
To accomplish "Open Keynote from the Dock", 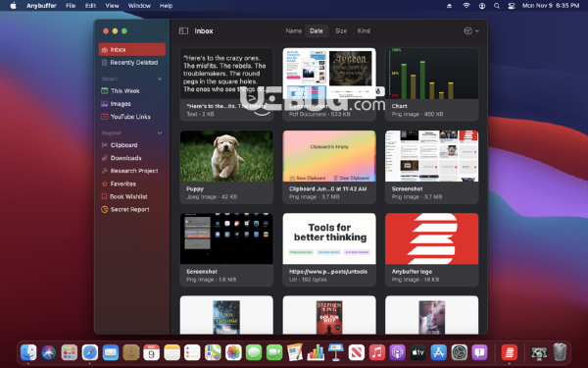I will pyautogui.click(x=336, y=352).
